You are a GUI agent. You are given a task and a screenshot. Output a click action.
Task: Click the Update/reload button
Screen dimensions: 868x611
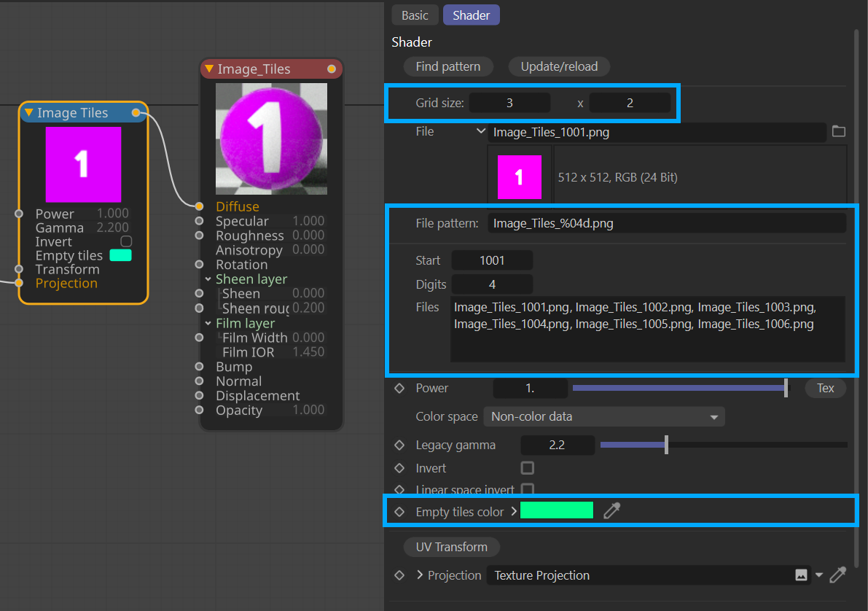[559, 66]
